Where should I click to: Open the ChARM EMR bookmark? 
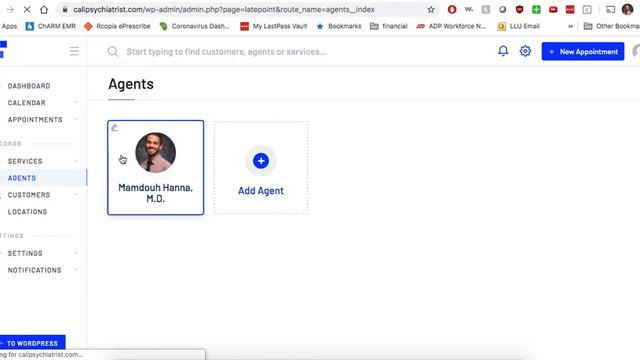(x=51, y=26)
